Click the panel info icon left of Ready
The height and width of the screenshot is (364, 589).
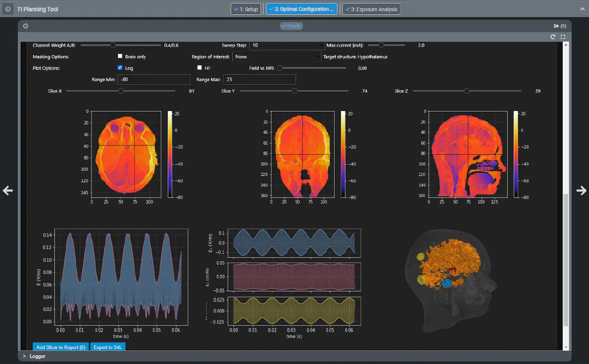26,26
